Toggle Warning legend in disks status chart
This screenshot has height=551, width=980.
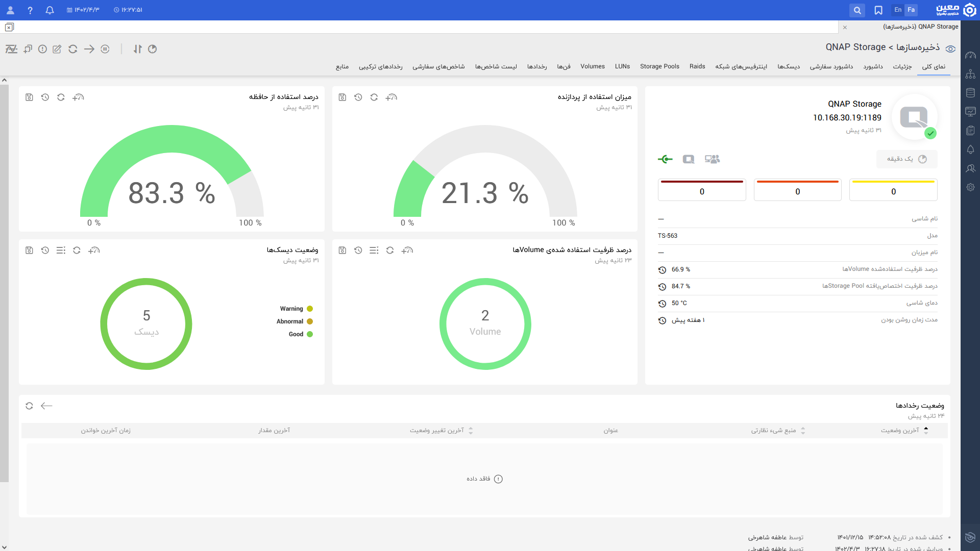click(297, 309)
